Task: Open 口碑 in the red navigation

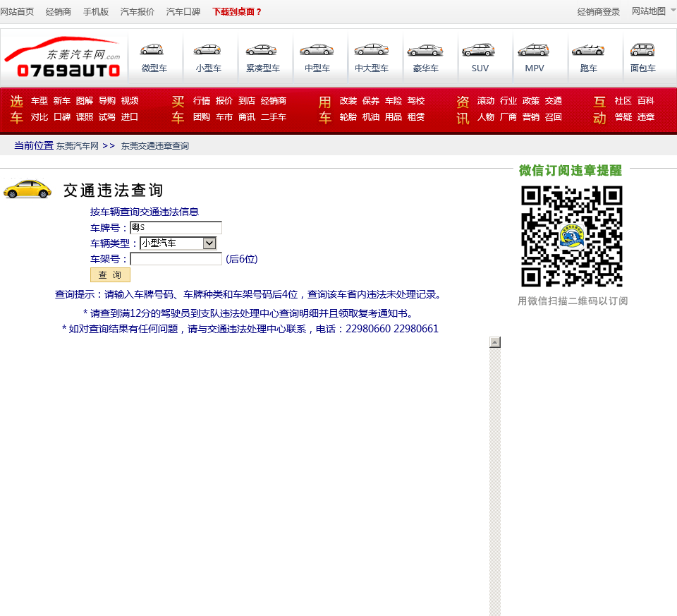Action: tap(62, 117)
